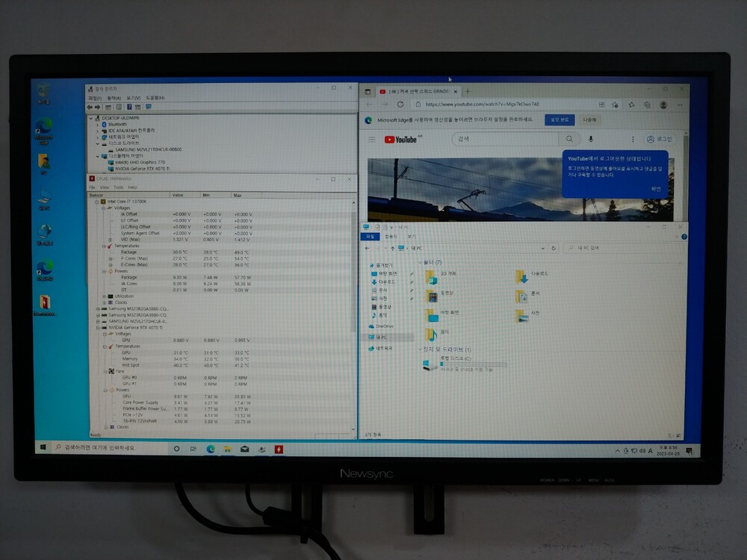The height and width of the screenshot is (560, 747).
Task: Collapse the Intel Core i7 13700K node
Action: (x=96, y=202)
